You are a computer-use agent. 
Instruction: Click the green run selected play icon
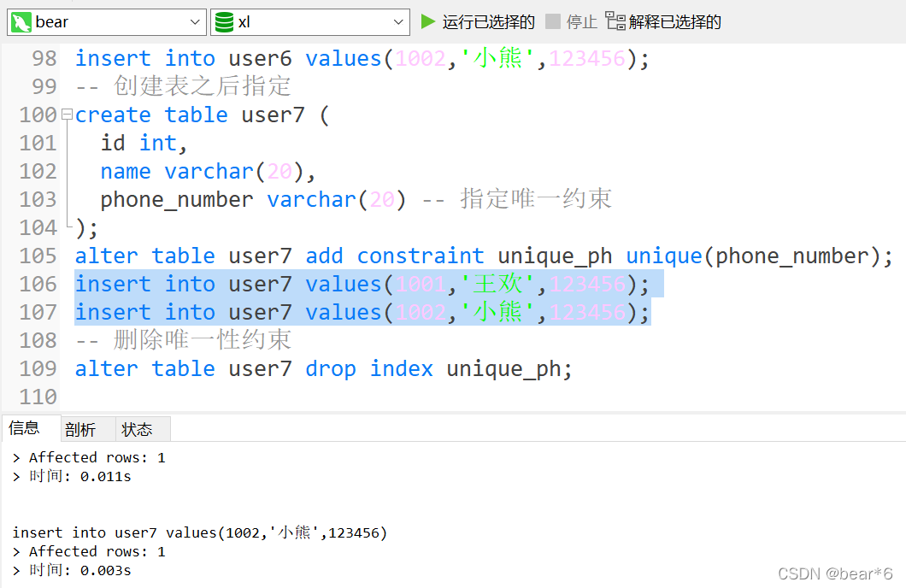point(427,22)
